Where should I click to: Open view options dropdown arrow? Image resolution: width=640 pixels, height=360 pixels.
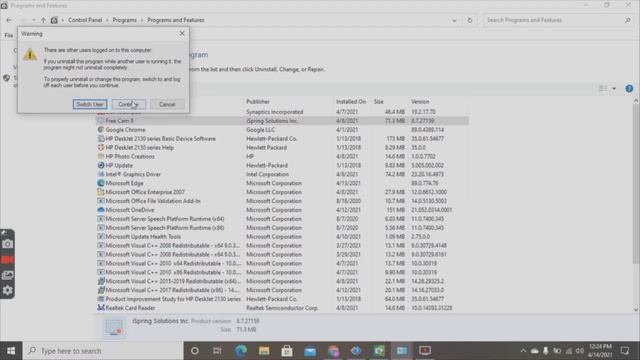(614, 89)
